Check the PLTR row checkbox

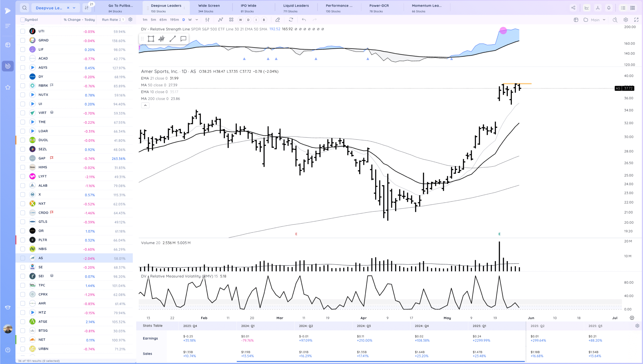[x=23, y=240]
